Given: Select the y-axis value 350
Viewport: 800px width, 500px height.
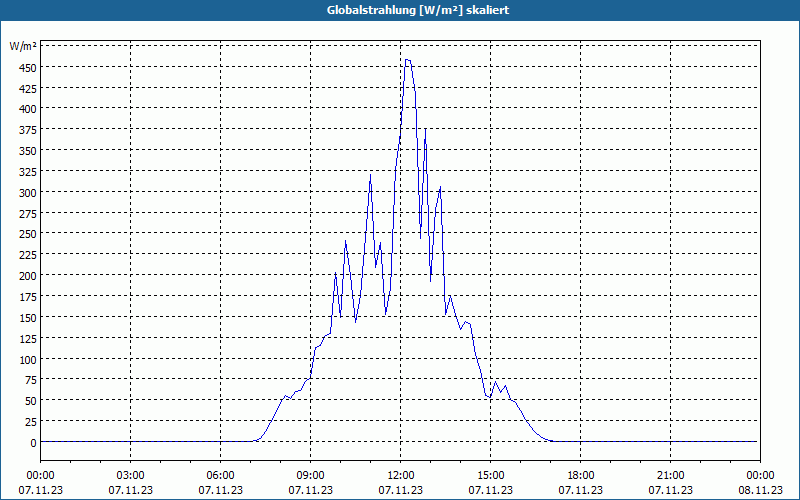Looking at the screenshot, I should coord(27,151).
